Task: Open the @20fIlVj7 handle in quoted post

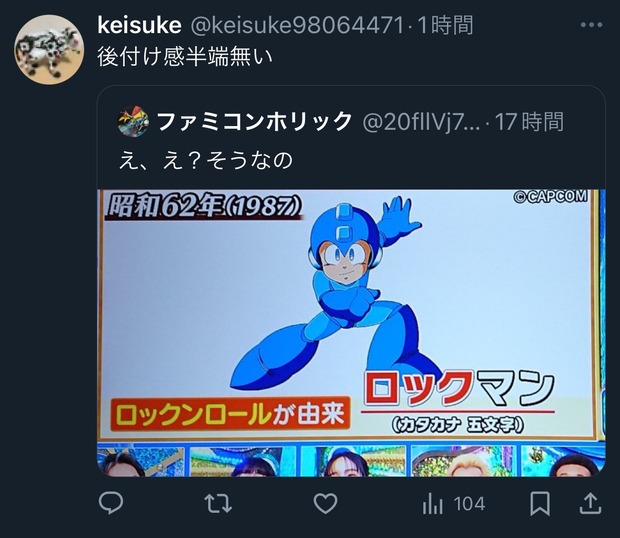Action: pyautogui.click(x=421, y=122)
